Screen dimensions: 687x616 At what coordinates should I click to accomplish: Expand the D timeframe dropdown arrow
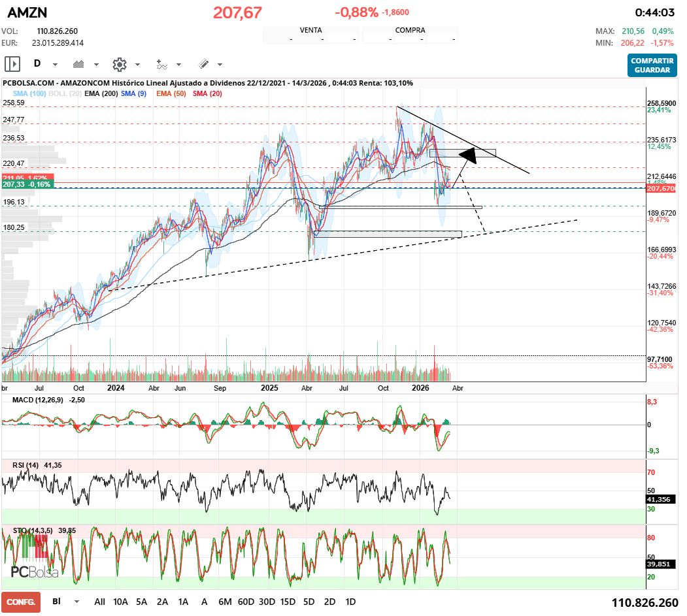55,65
